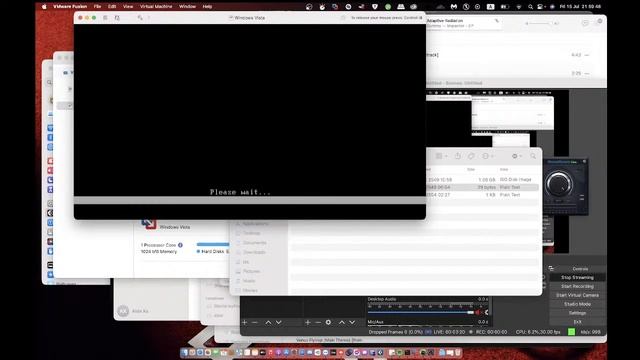Open the Window menu

(187, 7)
